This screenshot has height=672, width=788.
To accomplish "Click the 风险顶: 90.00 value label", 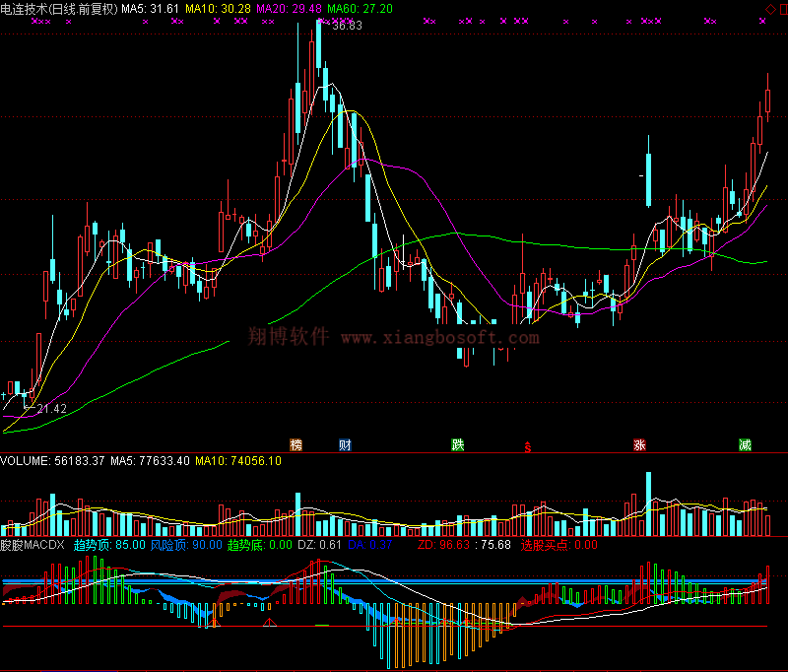I will pos(185,545).
